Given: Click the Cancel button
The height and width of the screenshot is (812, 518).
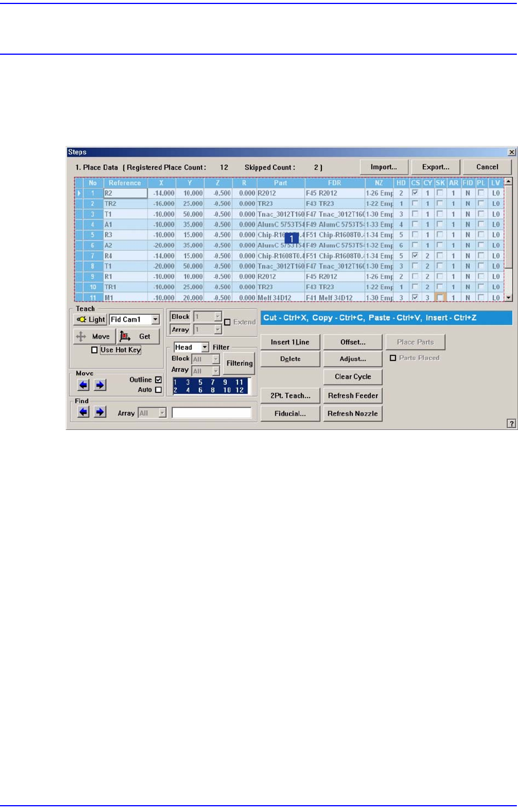Looking at the screenshot, I should tap(487, 167).
